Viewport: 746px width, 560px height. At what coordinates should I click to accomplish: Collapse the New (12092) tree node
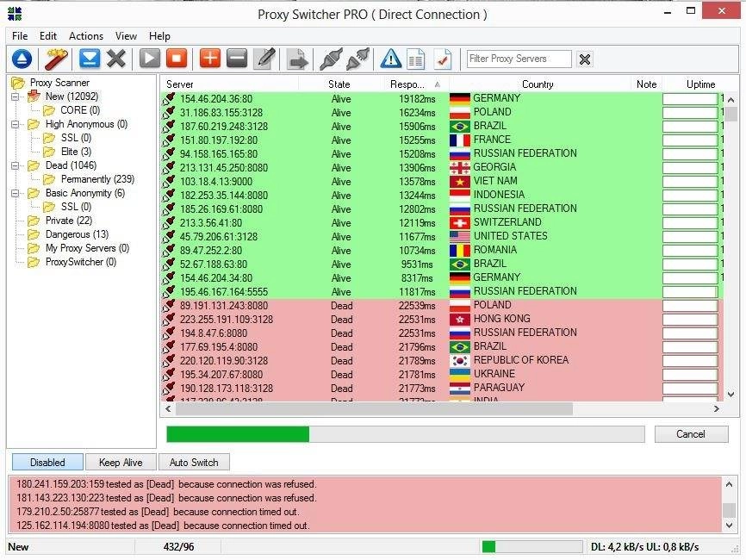[16, 96]
